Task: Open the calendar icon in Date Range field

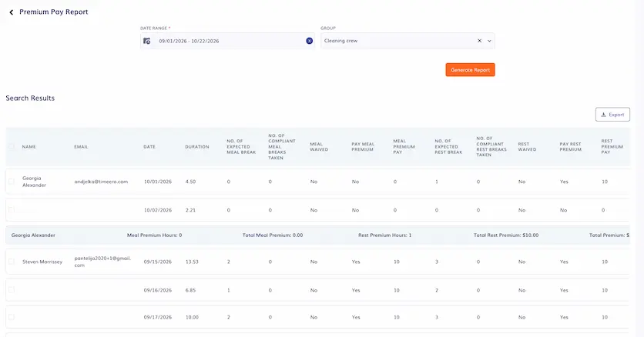Action: click(x=146, y=41)
